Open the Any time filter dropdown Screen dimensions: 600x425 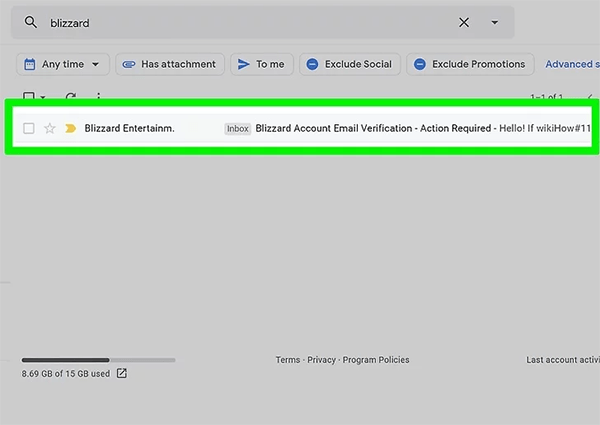[63, 64]
